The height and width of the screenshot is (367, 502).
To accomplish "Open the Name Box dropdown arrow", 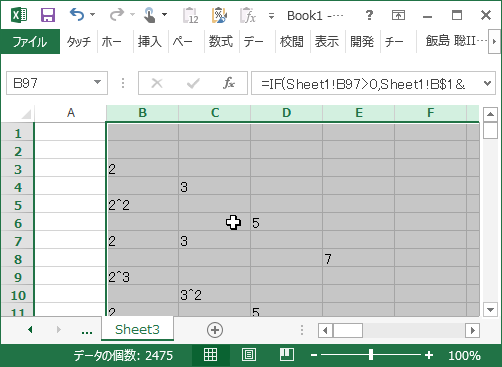I will (97, 82).
